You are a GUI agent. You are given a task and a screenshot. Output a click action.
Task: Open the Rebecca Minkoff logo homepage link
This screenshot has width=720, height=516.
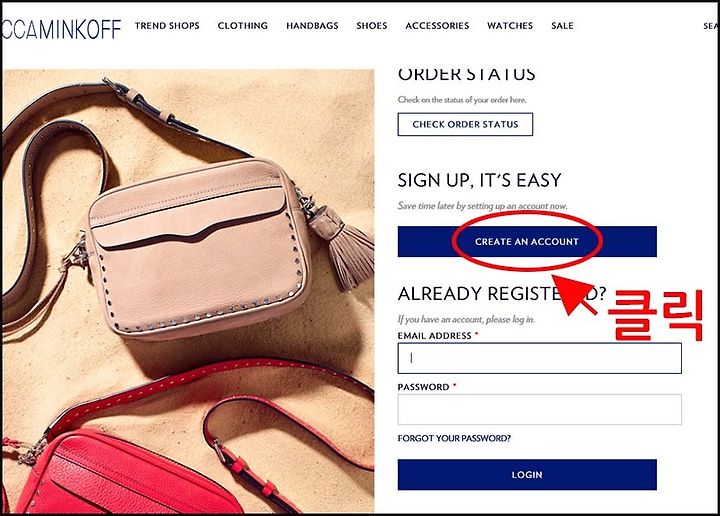pyautogui.click(x=62, y=28)
